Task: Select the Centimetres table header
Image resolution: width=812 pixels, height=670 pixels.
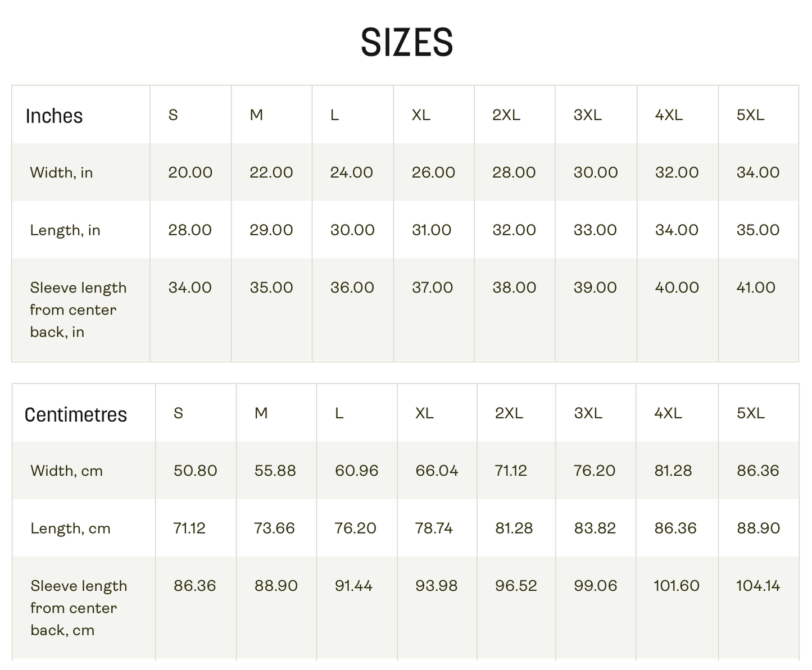Action: 76,414
